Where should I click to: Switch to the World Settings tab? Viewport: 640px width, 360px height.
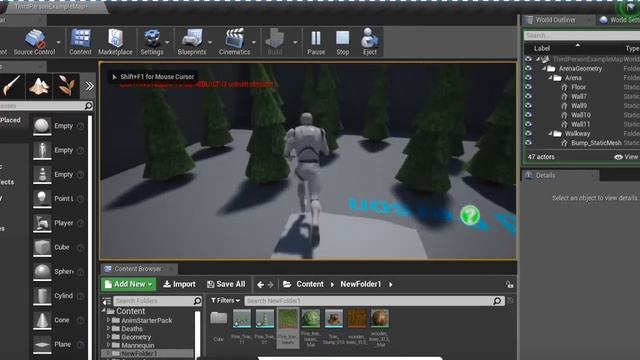point(620,20)
